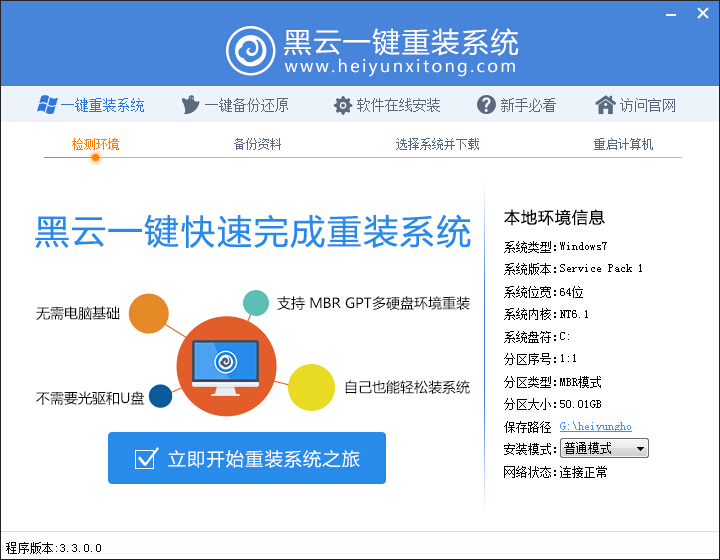Click the www.heiyunxitong.com website address
The image size is (720, 560).
coord(400,67)
